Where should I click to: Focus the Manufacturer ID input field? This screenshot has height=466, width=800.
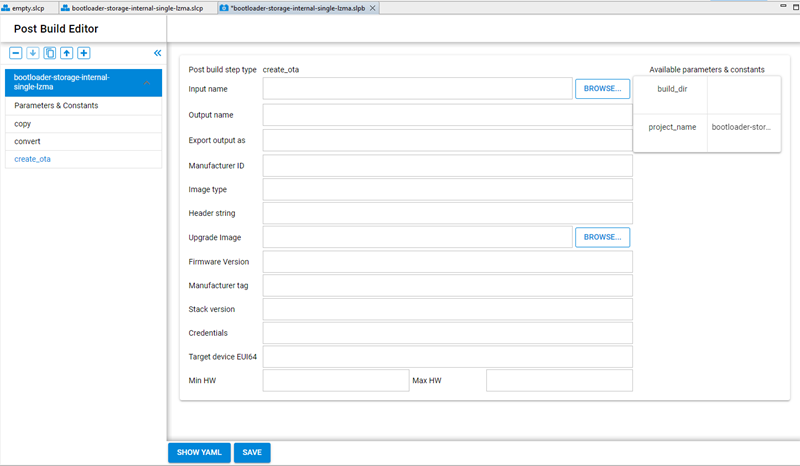447,165
